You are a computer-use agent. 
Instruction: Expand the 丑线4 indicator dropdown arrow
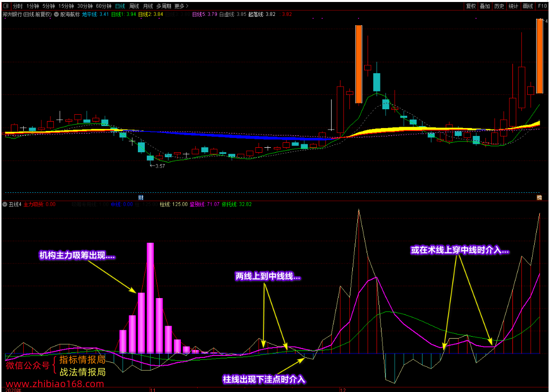(4, 204)
